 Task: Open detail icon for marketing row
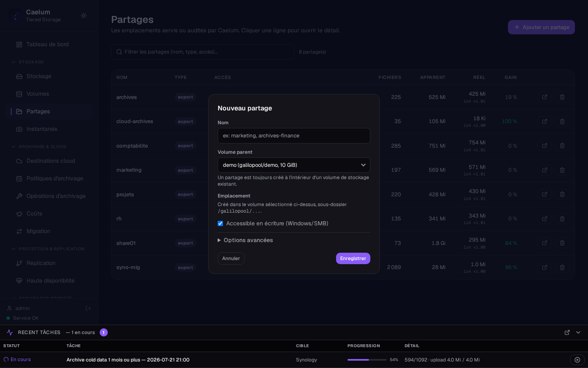545,170
